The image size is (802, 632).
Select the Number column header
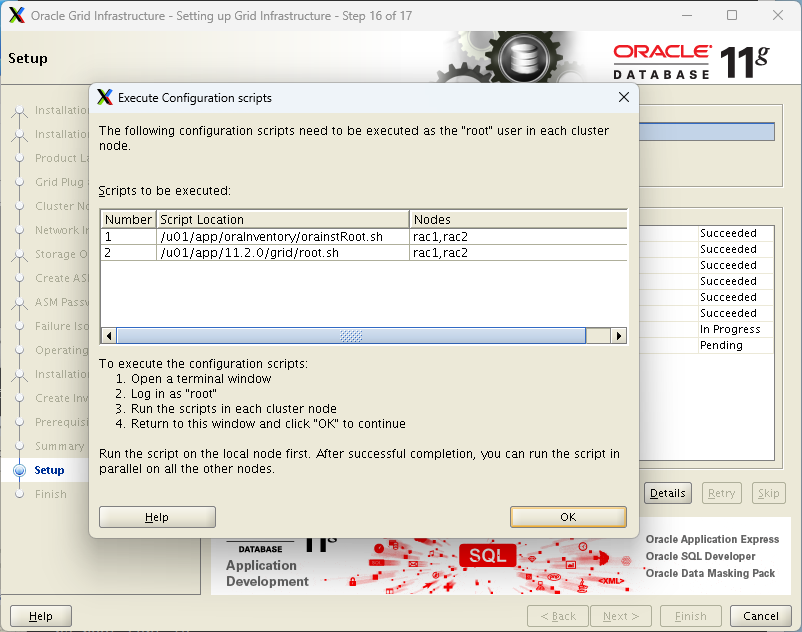pyautogui.click(x=128, y=219)
